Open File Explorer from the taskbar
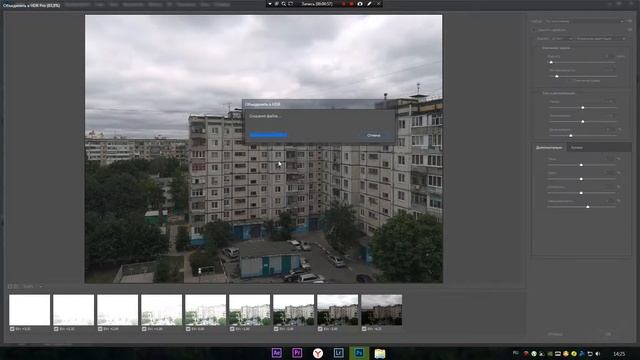Screen dimensions: 640x360 coord(380,353)
